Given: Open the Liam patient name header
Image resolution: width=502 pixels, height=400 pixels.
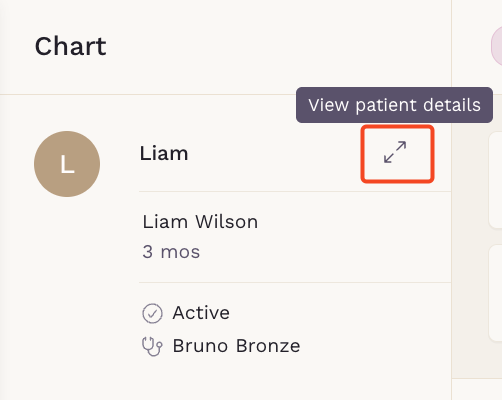Looking at the screenshot, I should (164, 154).
